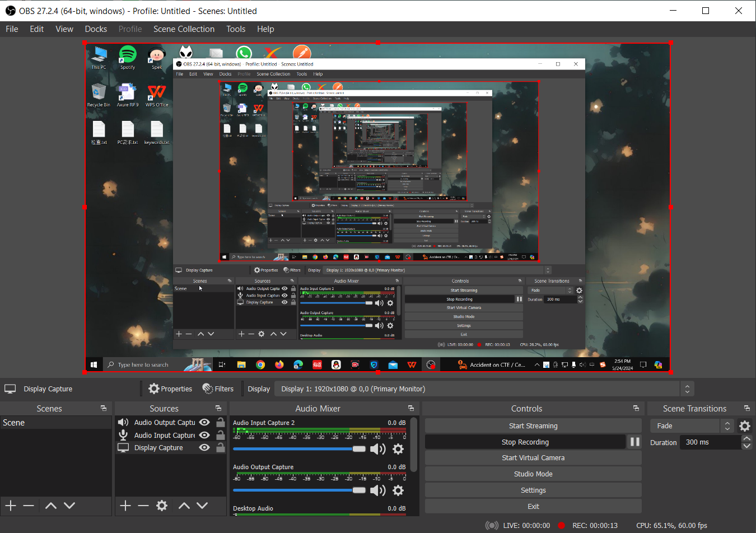Expand the Display monitor dropdown
This screenshot has height=533, width=756.
click(x=687, y=389)
